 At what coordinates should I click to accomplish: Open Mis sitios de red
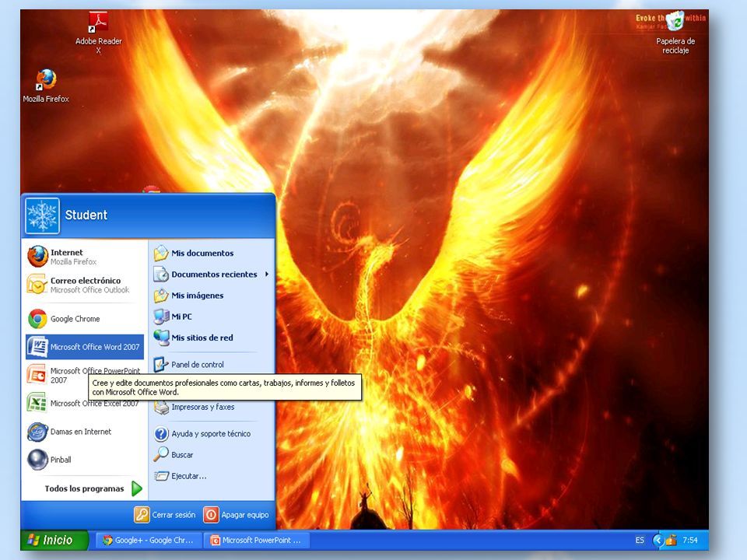(x=211, y=338)
